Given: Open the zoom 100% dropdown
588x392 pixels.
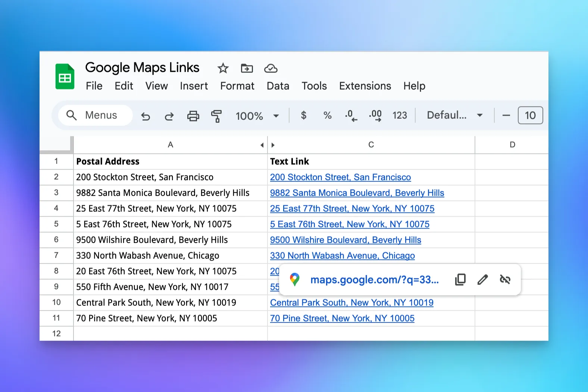Looking at the screenshot, I should [257, 116].
